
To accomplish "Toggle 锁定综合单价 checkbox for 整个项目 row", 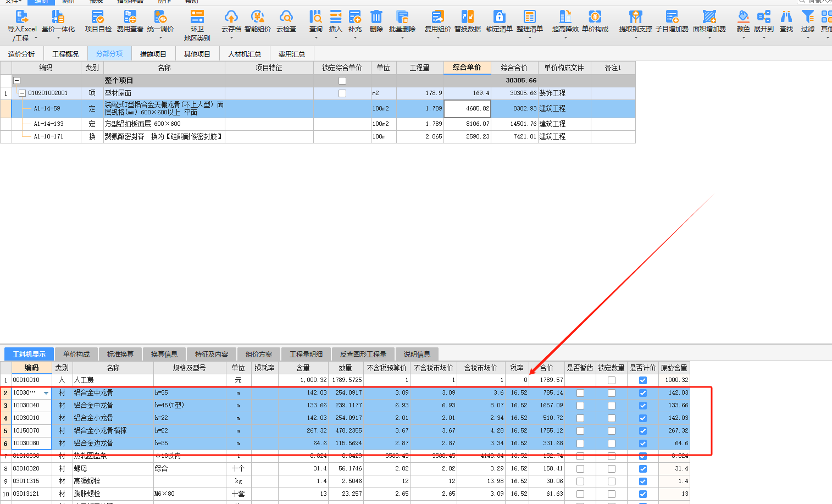I will 342,81.
